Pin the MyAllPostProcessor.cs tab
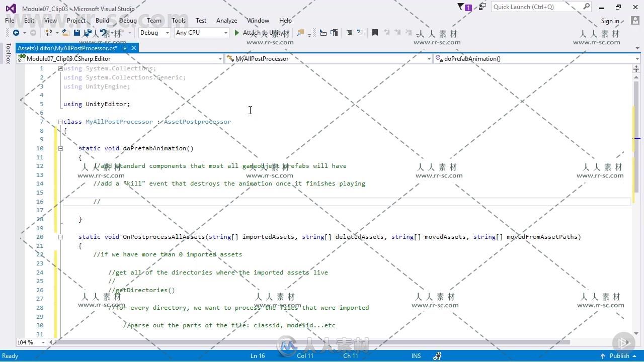This screenshot has width=644, height=362. pyautogui.click(x=124, y=48)
